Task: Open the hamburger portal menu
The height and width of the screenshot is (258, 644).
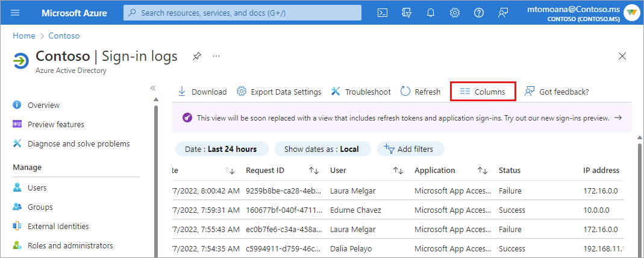Action: (15, 13)
